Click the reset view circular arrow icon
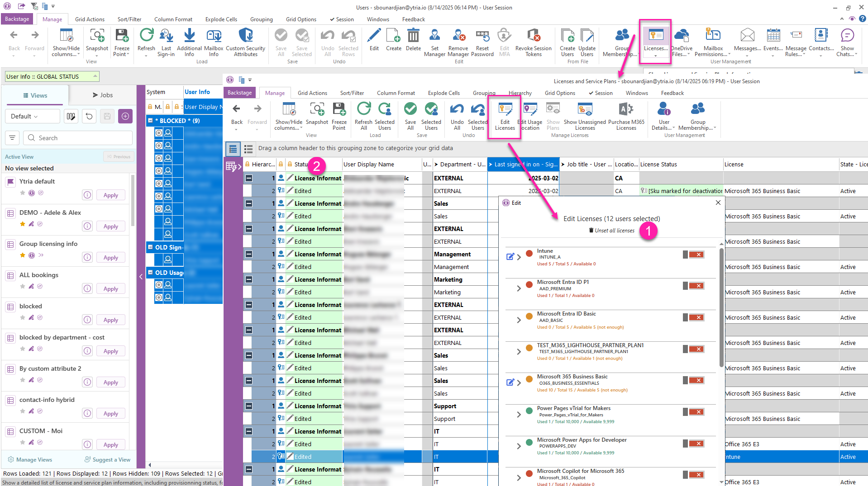868x486 pixels. point(89,116)
